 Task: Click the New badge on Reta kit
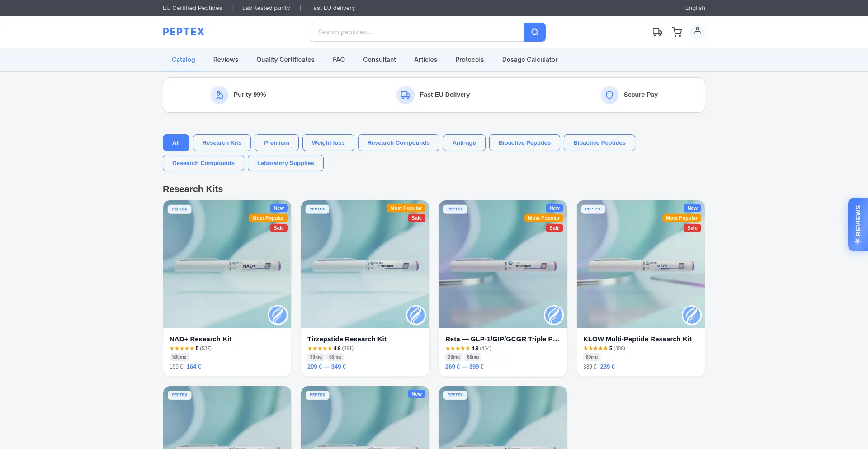point(555,208)
